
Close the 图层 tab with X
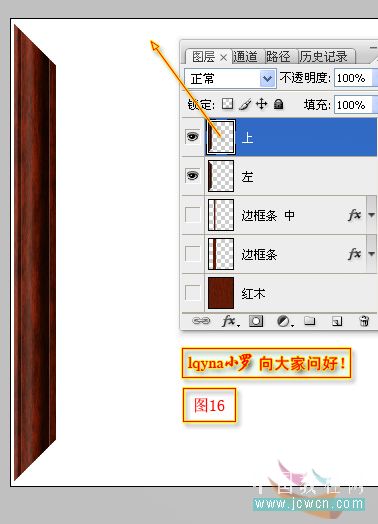(x=224, y=57)
